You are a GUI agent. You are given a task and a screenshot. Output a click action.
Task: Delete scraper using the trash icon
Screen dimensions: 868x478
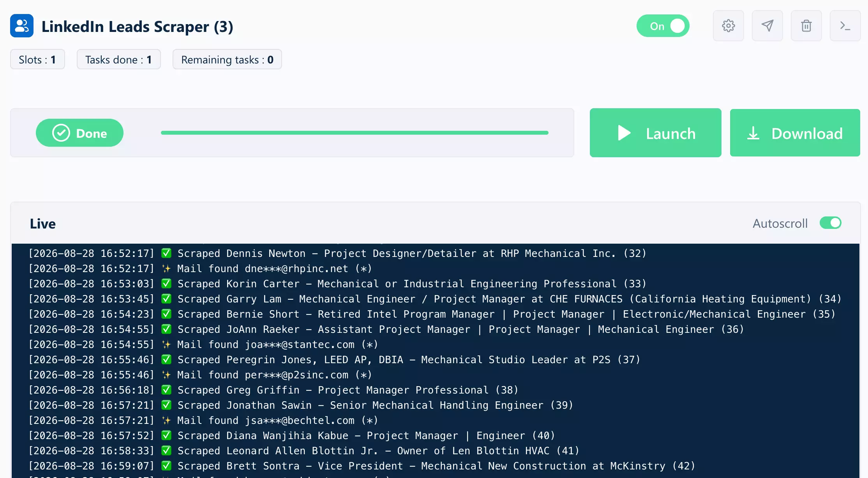tap(806, 26)
